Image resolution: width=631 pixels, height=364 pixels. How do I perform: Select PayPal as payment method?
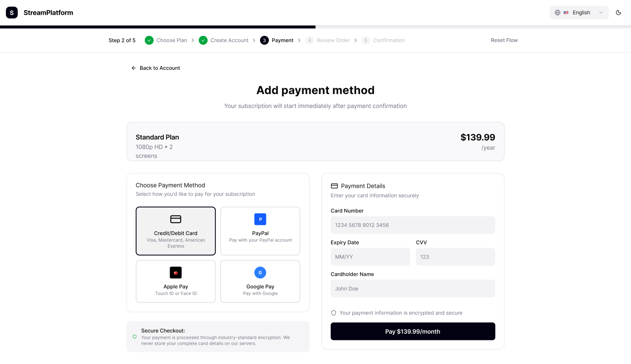[x=260, y=231]
